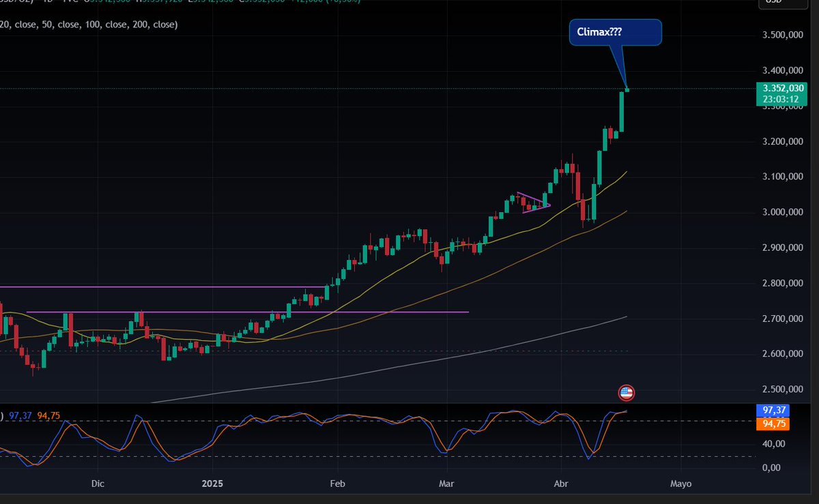Open the moving average legend '20, close, 50, close'
Image resolution: width=819 pixels, height=504 pixels.
(89, 25)
